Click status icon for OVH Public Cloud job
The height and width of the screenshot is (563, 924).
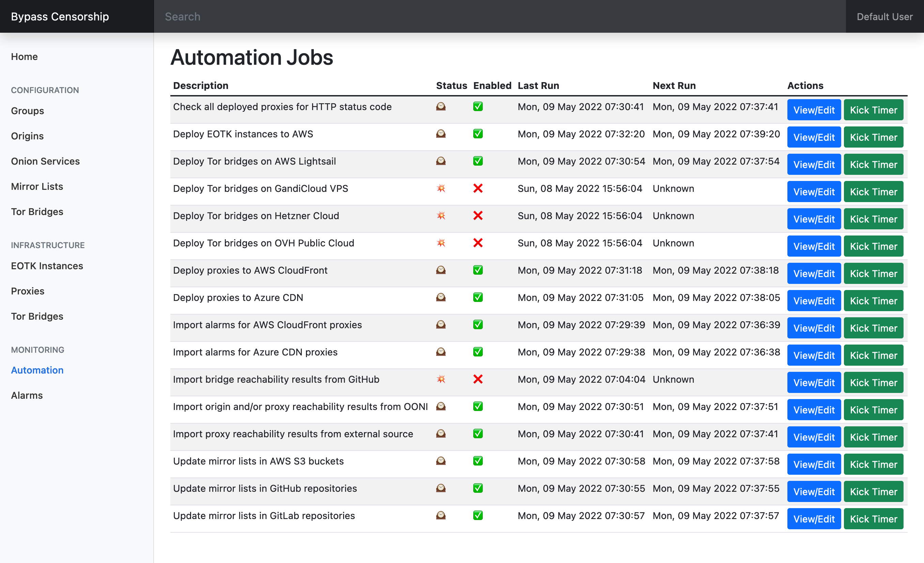441,243
